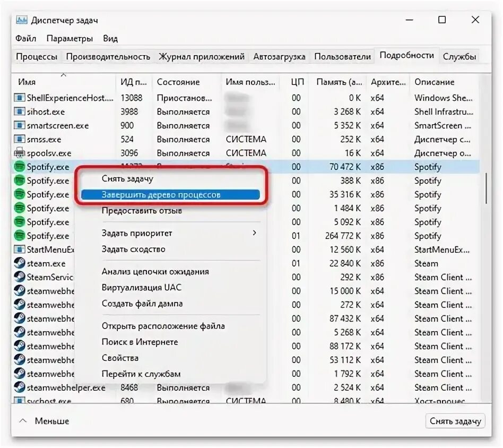This screenshot has height=448, width=503.
Task: Click the Steam icon of steam.exe
Action: point(20,263)
